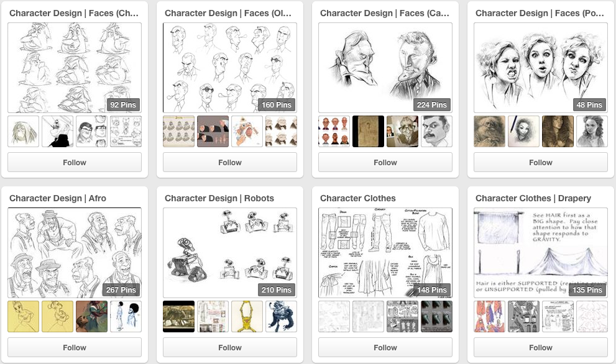Click the 267 Pins count badge
This screenshot has height=364, width=616.
(x=121, y=290)
